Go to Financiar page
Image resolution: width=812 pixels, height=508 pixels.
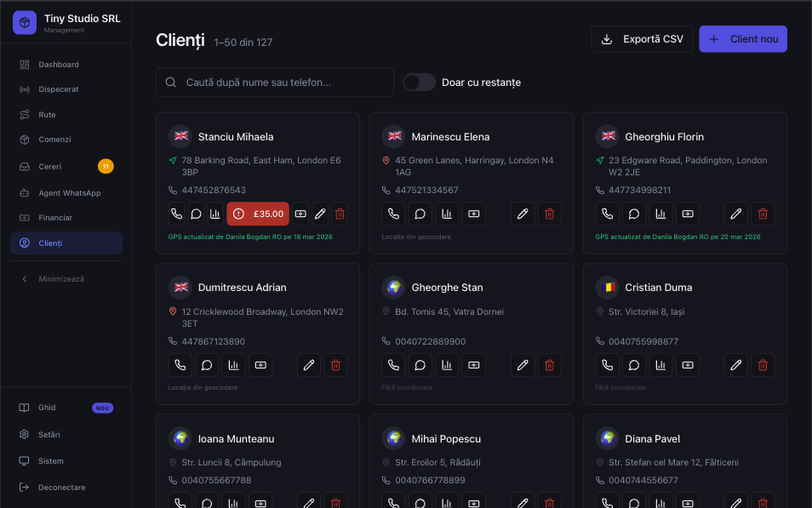click(x=66, y=218)
